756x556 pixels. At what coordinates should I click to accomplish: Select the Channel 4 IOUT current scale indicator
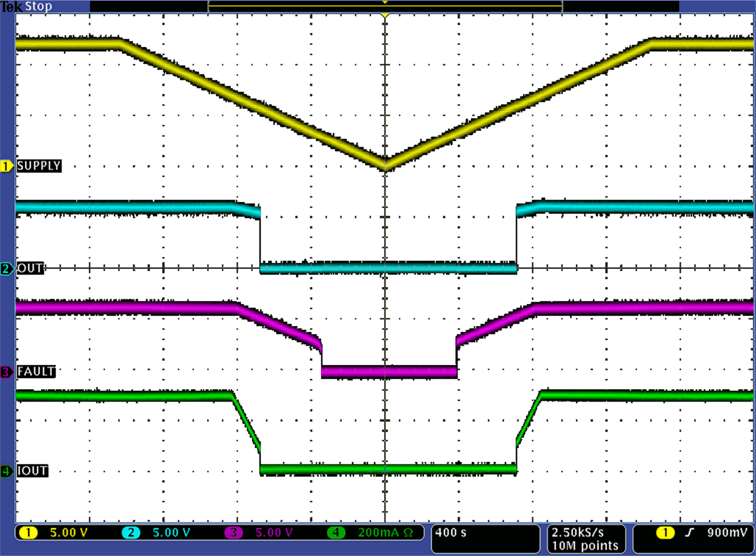click(371, 532)
